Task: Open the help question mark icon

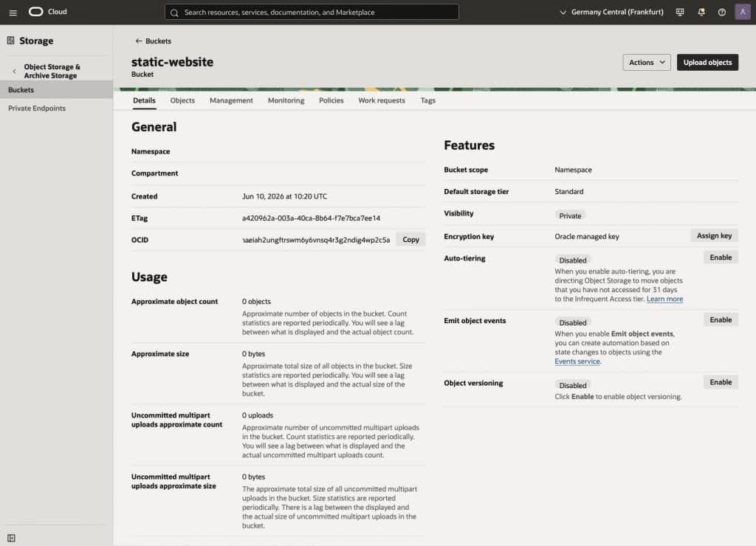Action: (x=722, y=12)
